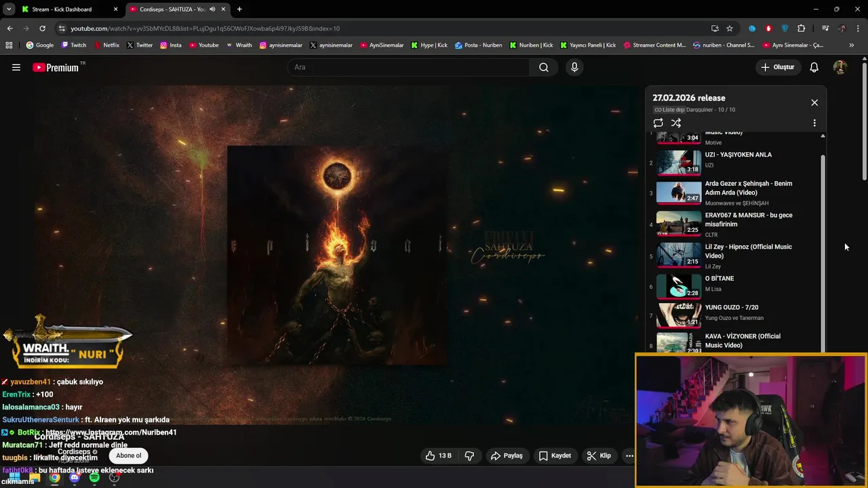Open the Chrome extensions puzzle icon

point(802,28)
